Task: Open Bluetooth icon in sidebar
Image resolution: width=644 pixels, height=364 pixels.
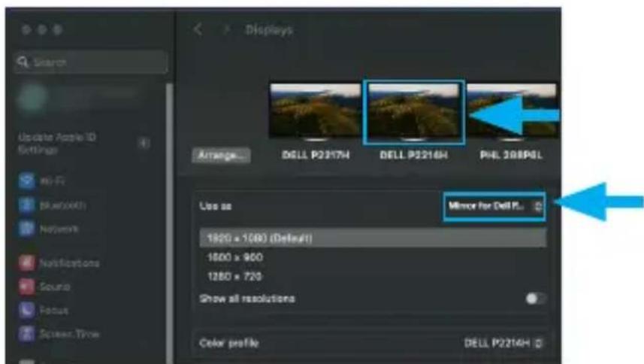Action: (27, 205)
